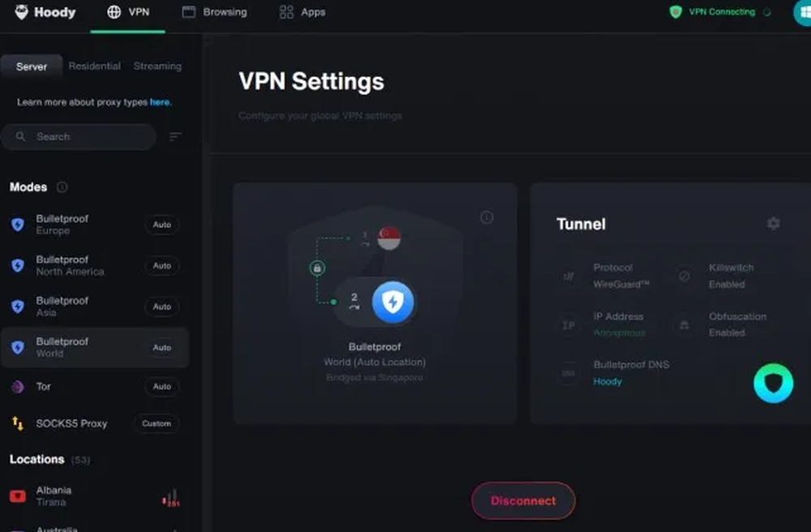The width and height of the screenshot is (811, 532).
Task: Click the teal icon at top-right corner
Action: 802,12
